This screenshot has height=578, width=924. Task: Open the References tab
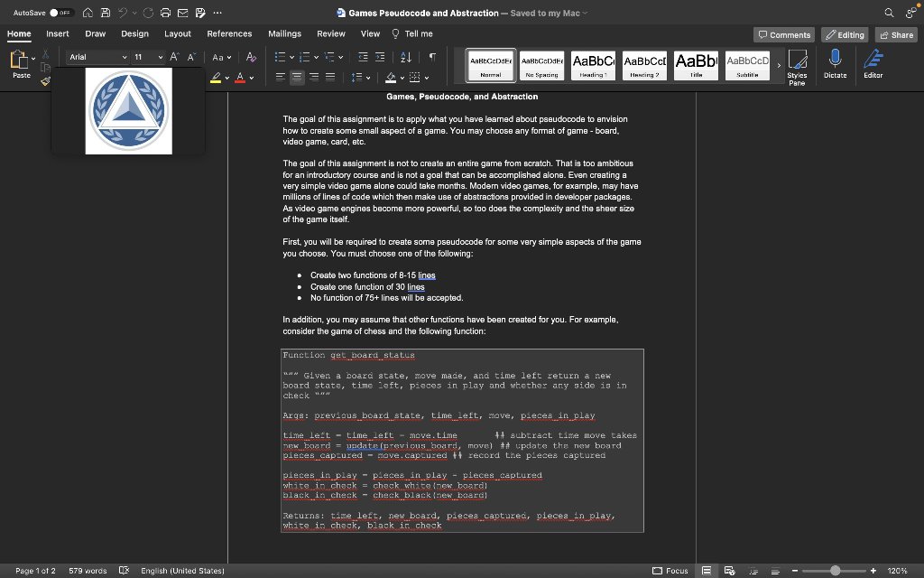click(229, 33)
